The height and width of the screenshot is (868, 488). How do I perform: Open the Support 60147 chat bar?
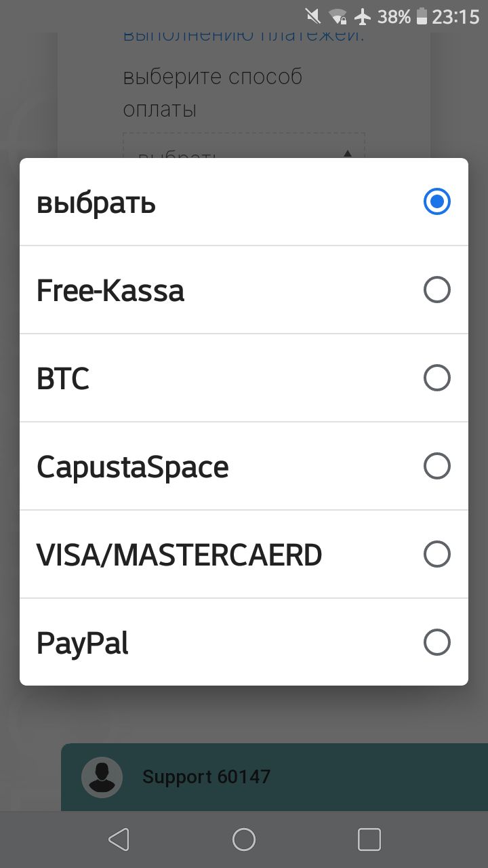click(x=274, y=777)
